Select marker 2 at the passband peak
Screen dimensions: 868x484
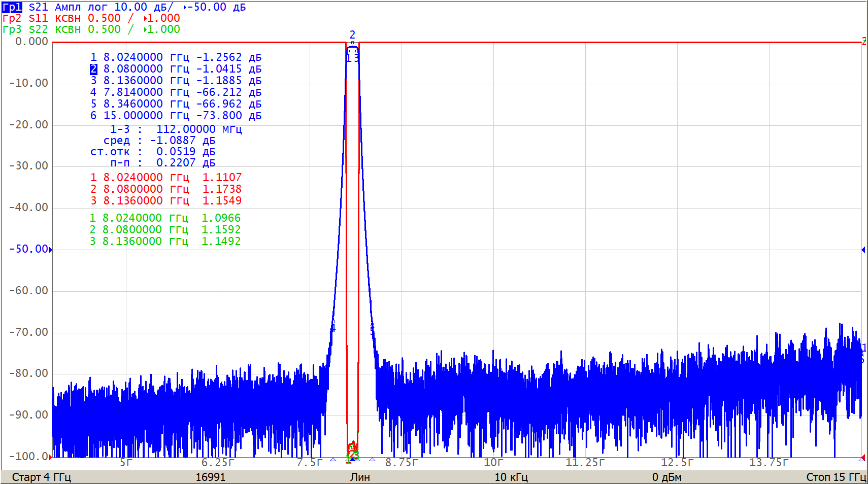(352, 44)
